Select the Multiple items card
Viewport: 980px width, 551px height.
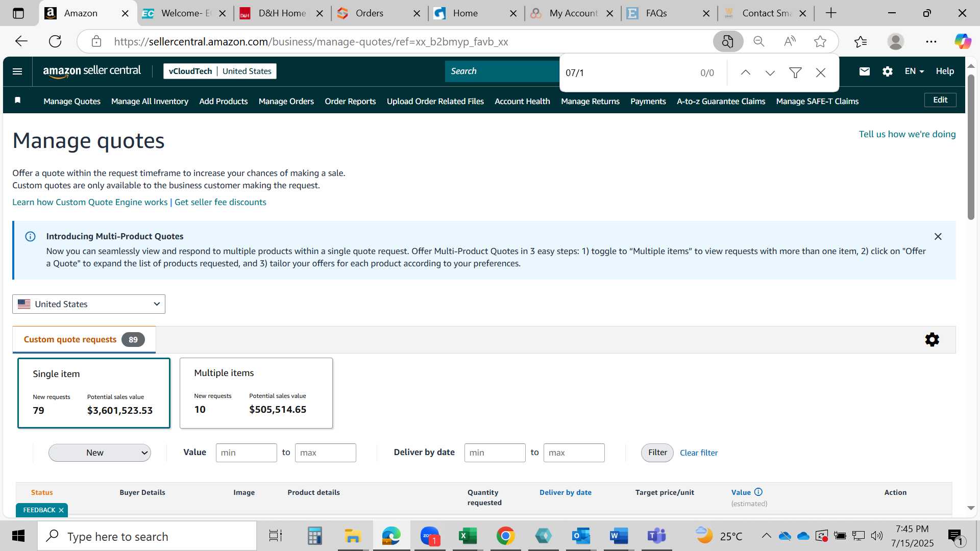(256, 393)
